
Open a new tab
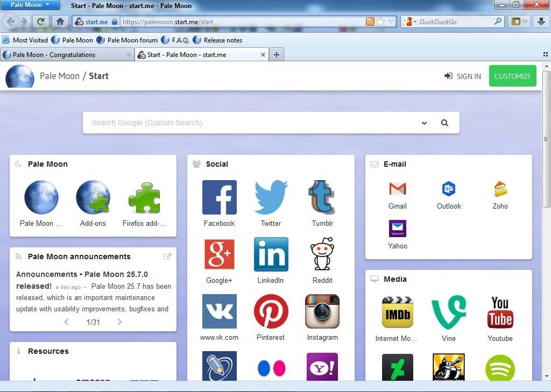[277, 55]
